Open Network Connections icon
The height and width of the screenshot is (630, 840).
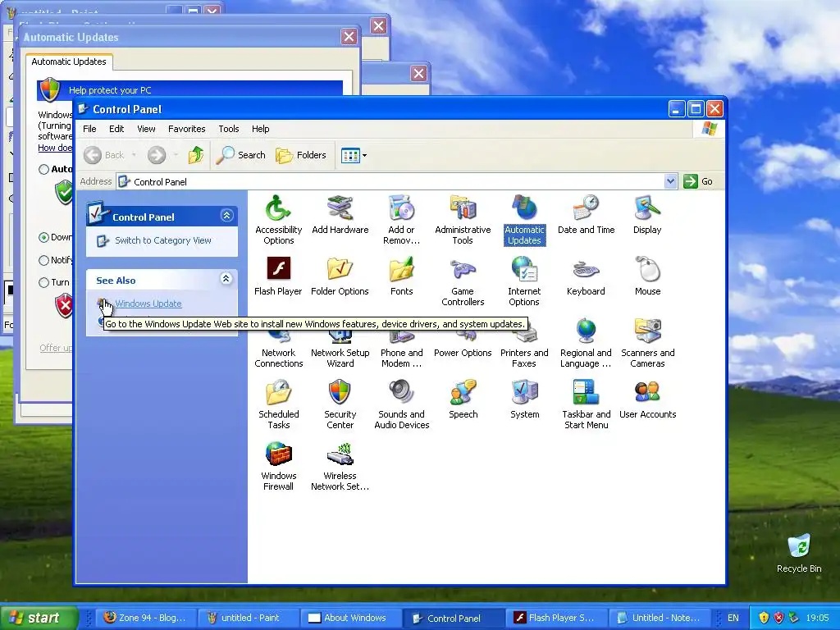coord(278,336)
